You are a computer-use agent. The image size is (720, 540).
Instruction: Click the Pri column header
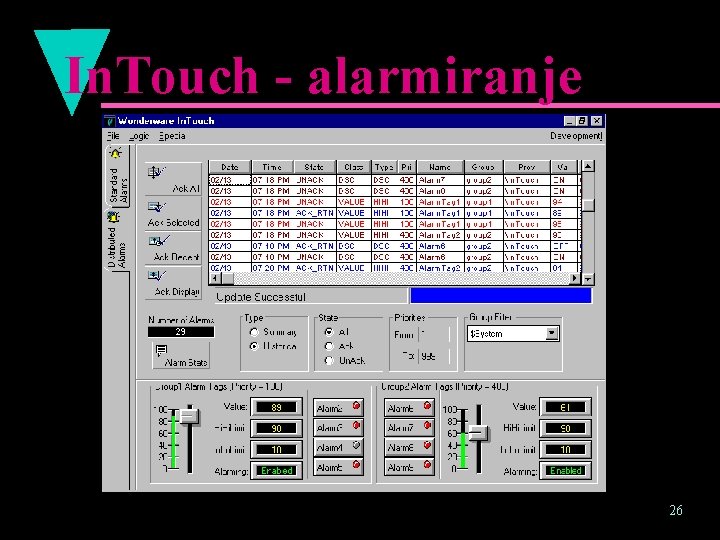coord(406,167)
